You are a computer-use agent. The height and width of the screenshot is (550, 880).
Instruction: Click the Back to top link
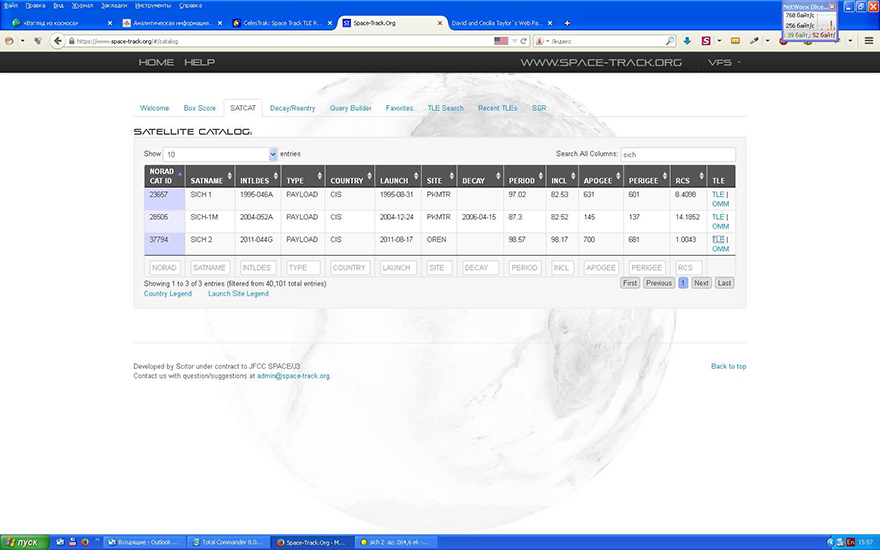point(728,366)
